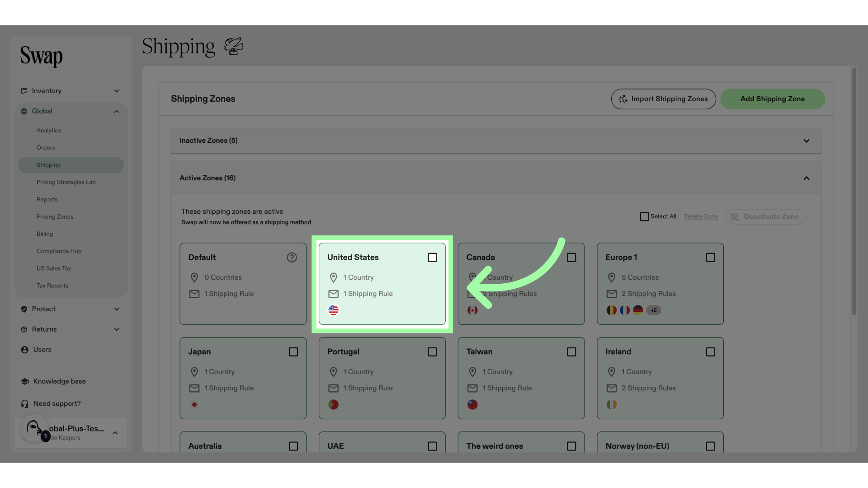
Task: Click the Portugal flag icon
Action: point(333,404)
